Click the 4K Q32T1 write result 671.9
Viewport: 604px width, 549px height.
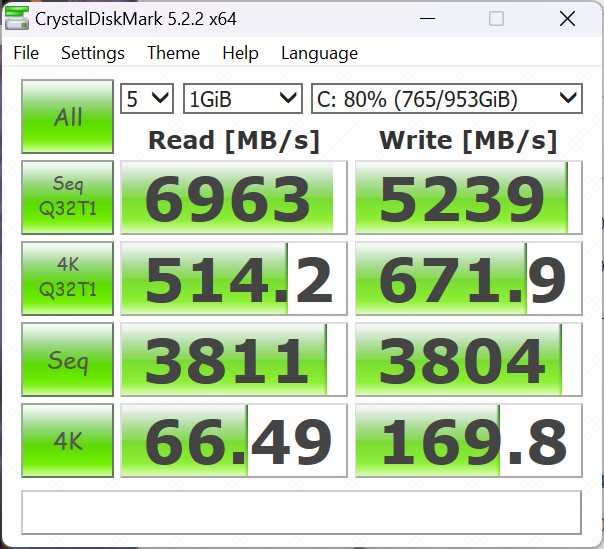click(x=468, y=278)
